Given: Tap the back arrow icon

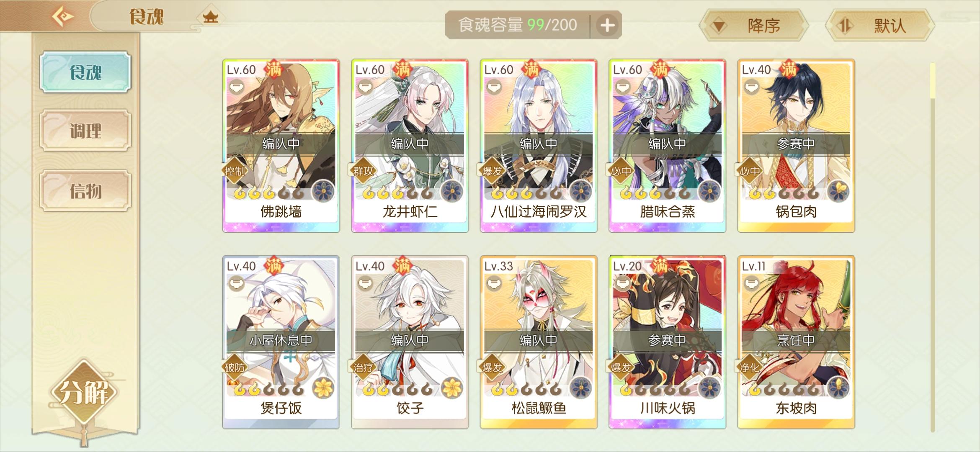Looking at the screenshot, I should 62,17.
